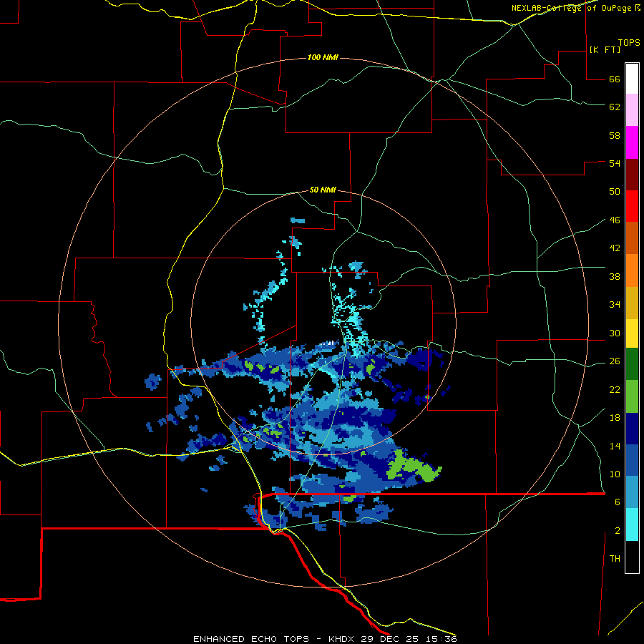Click the 'KHDX' radar site identifier

pyautogui.click(x=343, y=639)
